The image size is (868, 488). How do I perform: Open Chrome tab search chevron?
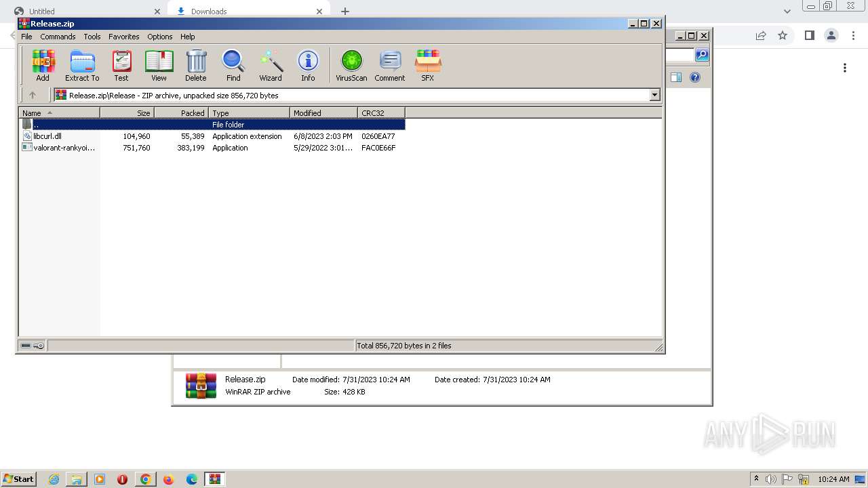click(787, 12)
